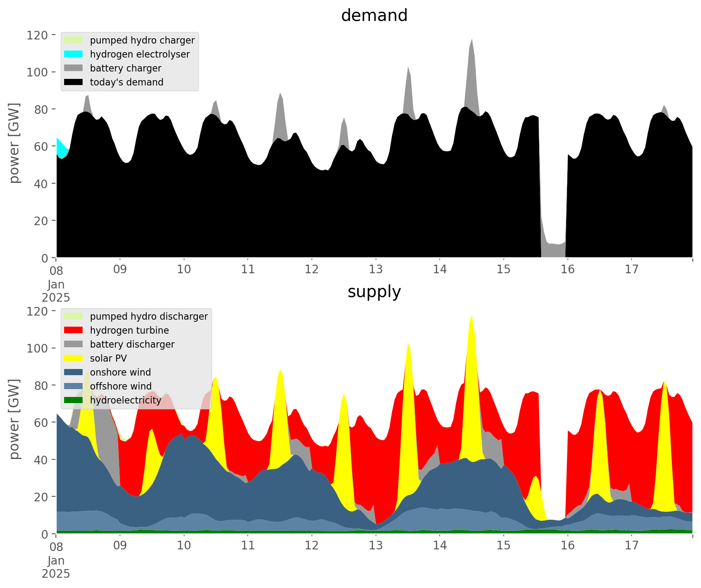Click the grey battery charger legend swatch

[74, 68]
